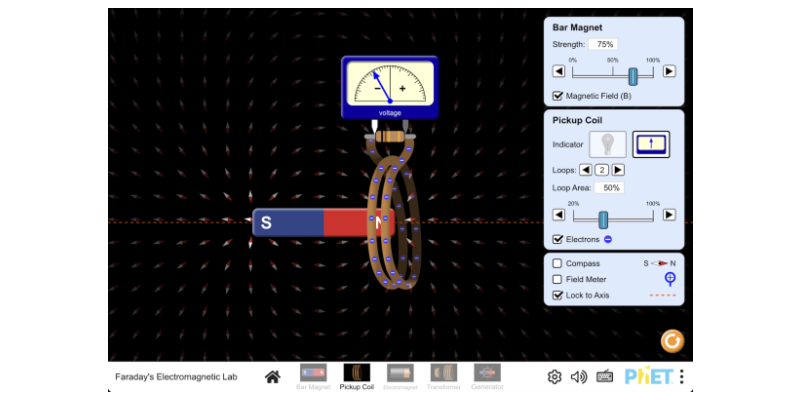Open the PhET options menu
This screenshot has height=400, width=800.
682,377
